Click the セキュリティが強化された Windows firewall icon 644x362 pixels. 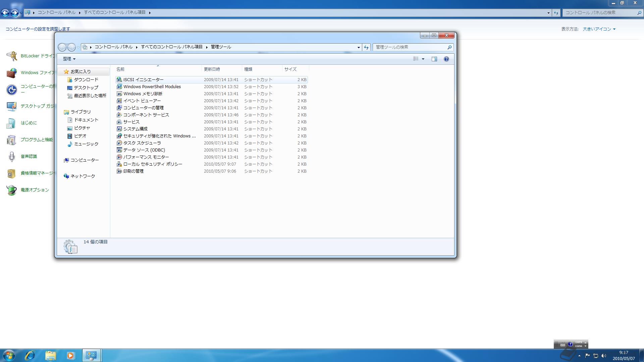pos(119,136)
